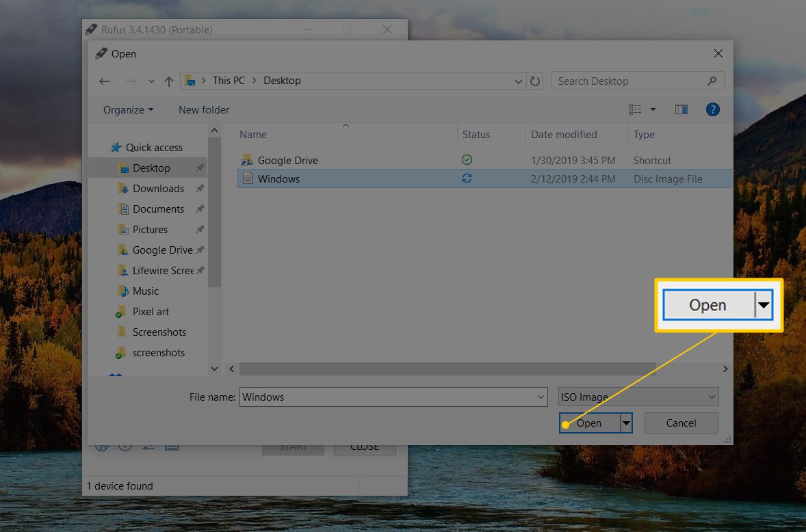Expand the File name history dropdown

click(x=541, y=397)
